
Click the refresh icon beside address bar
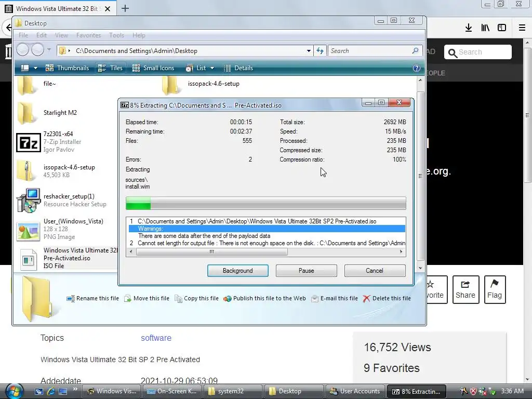[320, 51]
